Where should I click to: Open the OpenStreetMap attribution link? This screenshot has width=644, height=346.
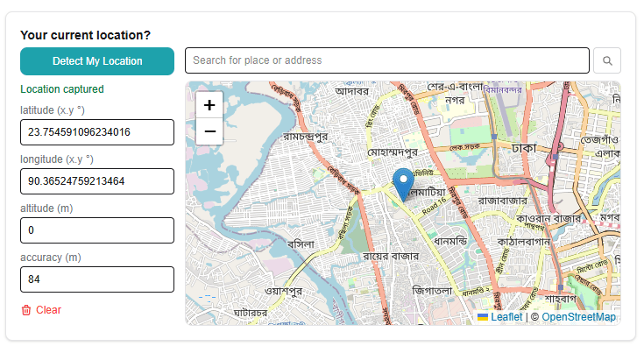tap(578, 317)
